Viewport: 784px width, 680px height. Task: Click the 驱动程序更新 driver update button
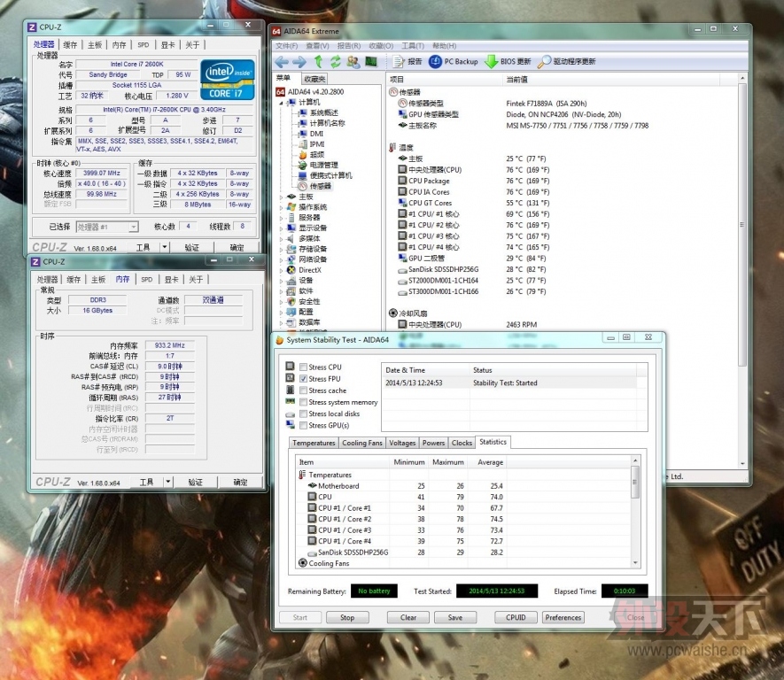tap(567, 61)
